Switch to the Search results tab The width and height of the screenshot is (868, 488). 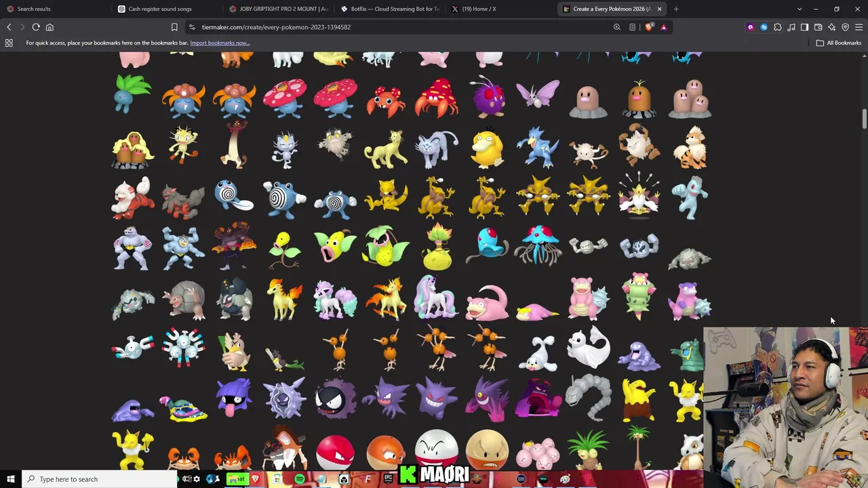(x=56, y=9)
